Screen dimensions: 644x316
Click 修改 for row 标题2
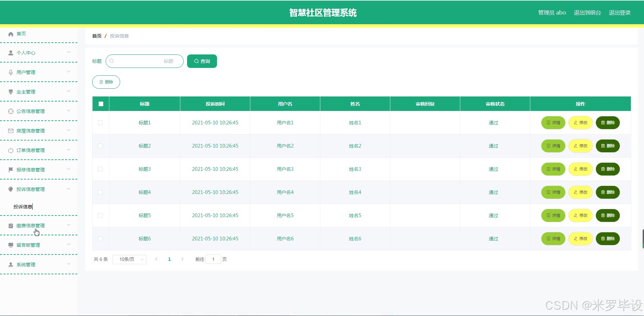coord(580,146)
